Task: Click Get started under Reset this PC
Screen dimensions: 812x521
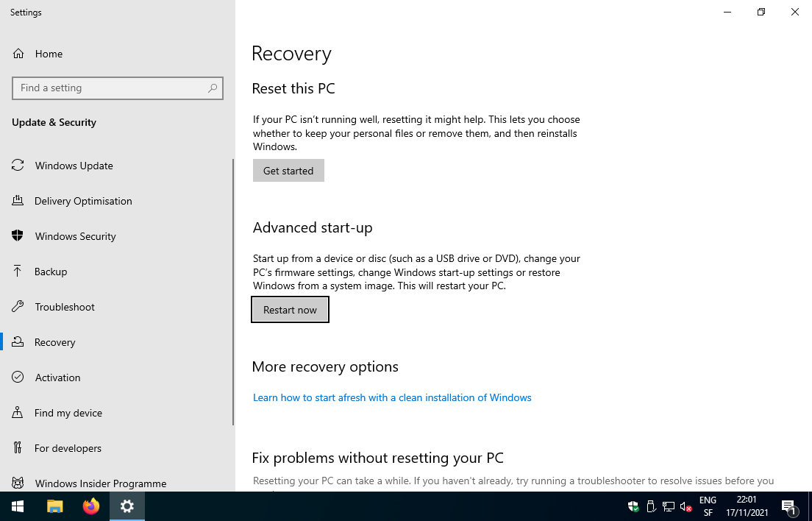Action: [288, 170]
